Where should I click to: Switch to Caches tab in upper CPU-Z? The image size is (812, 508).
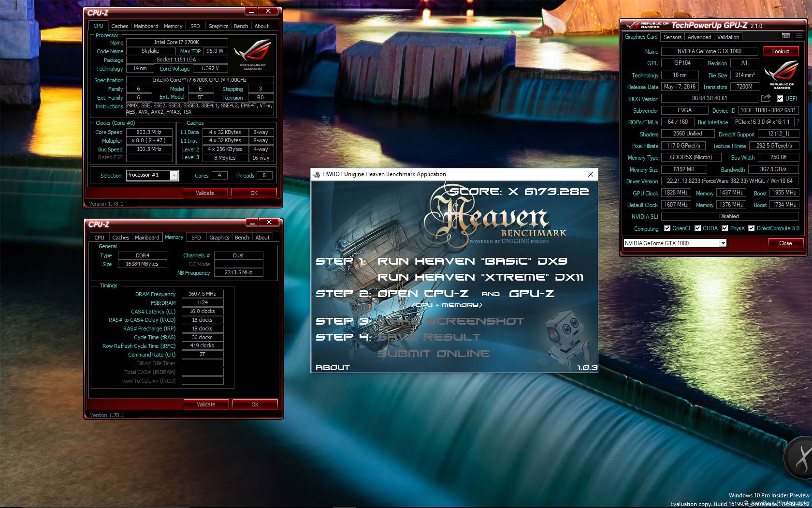coord(120,26)
